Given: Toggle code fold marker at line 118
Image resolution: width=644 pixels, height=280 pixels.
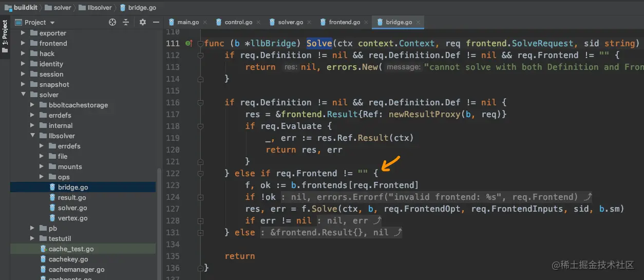Looking at the screenshot, I should pos(200,126).
